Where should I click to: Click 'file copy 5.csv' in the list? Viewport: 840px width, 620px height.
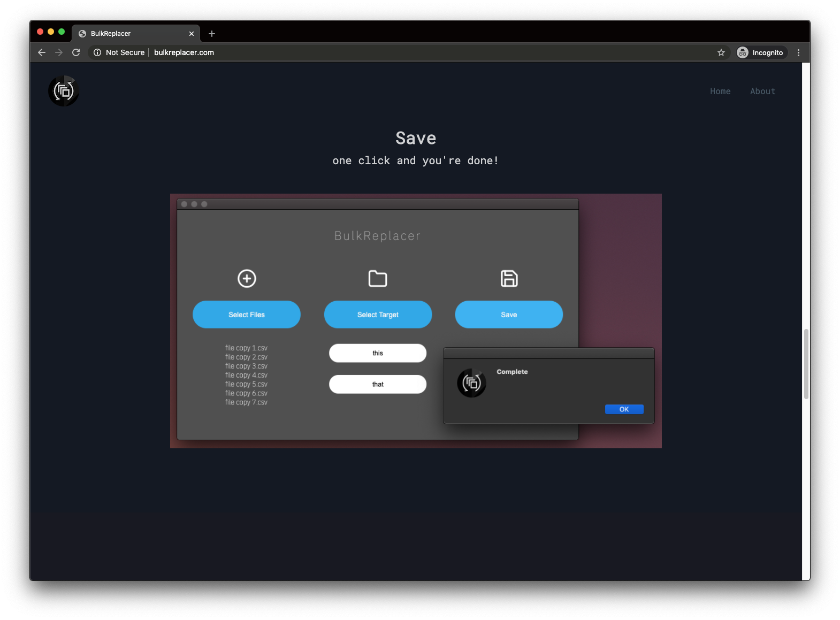click(246, 384)
